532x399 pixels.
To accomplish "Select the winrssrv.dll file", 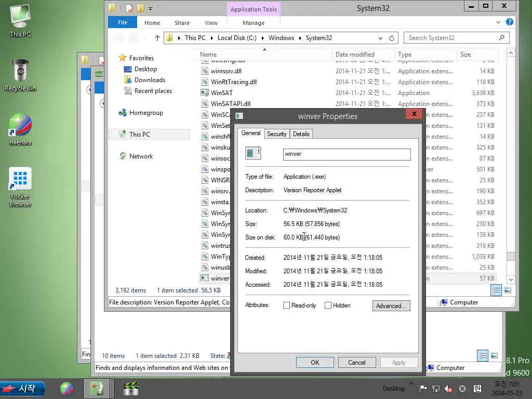I will tap(226, 71).
